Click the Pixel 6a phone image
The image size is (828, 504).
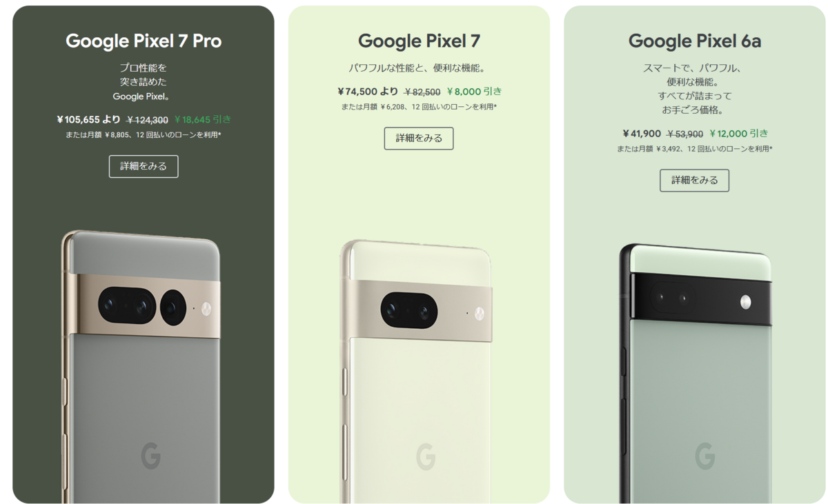tap(695, 373)
